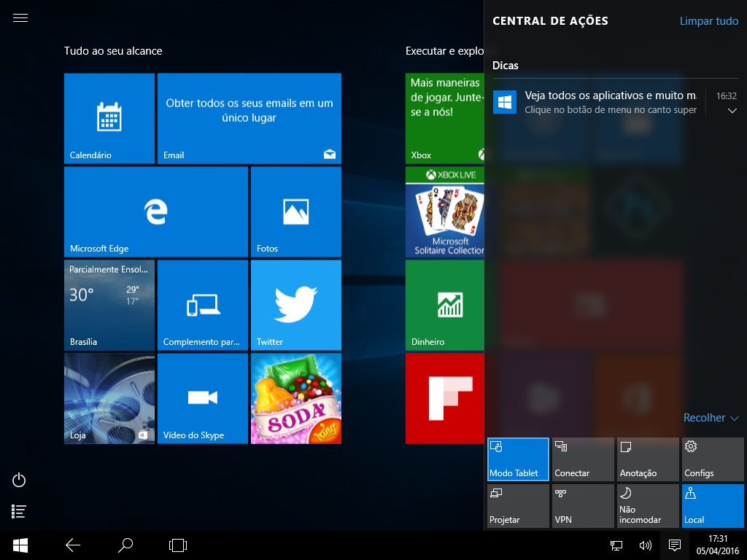Click the Conectar quick action
The width and height of the screenshot is (747, 560).
coord(583,459)
